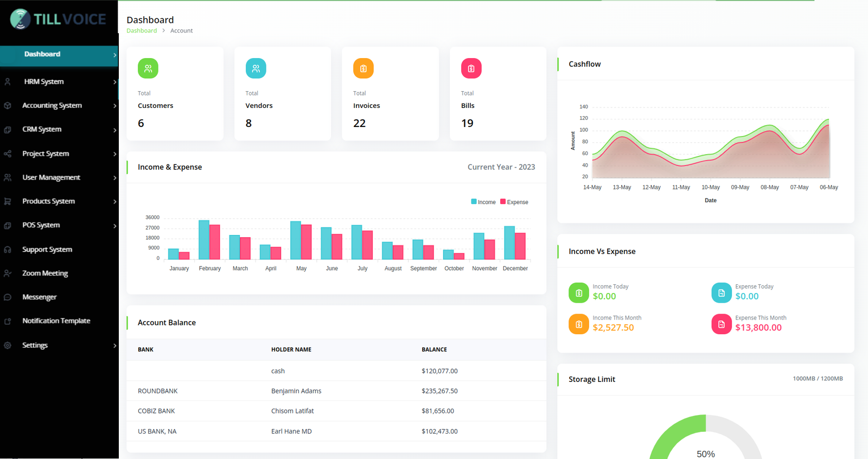
Task: Open Notification Template in sidebar
Action: coord(56,321)
